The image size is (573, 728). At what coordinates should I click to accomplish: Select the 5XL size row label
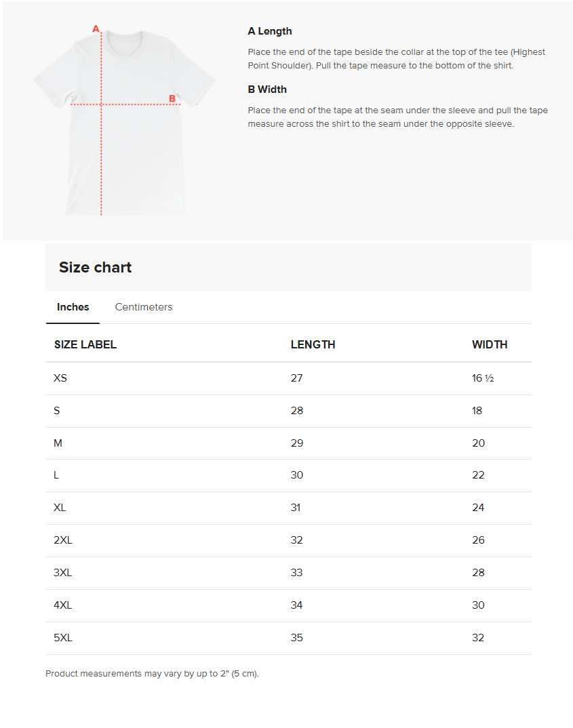(x=62, y=637)
